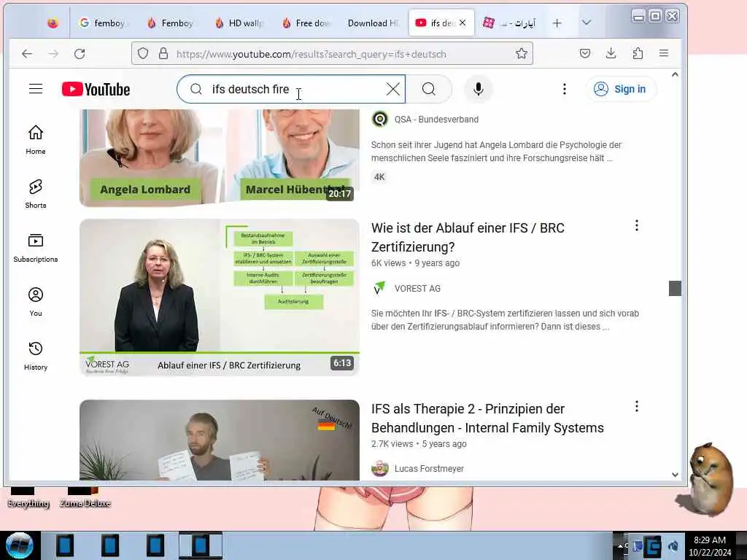
Task: Switch to the Arabic-titled last tab
Action: pos(509,23)
